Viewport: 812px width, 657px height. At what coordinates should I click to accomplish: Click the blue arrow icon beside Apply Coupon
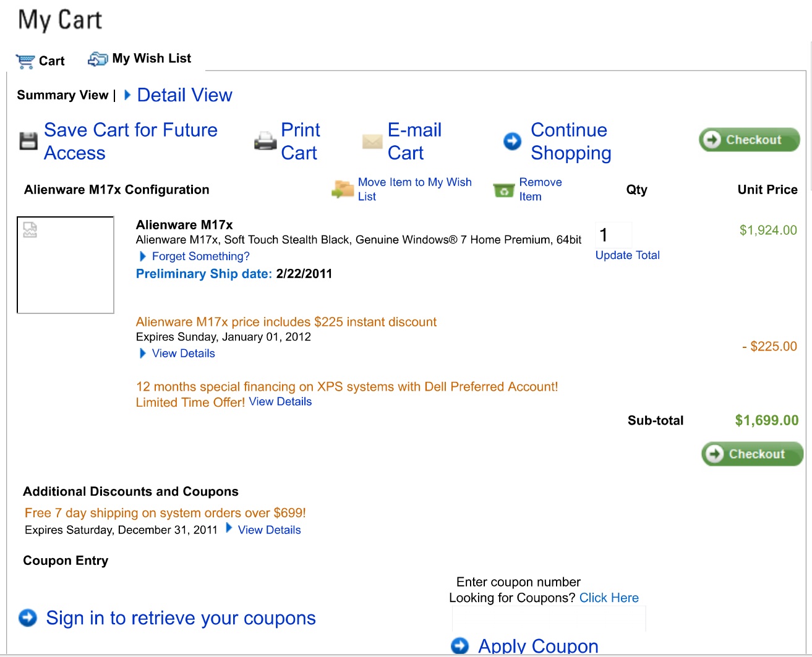click(460, 646)
